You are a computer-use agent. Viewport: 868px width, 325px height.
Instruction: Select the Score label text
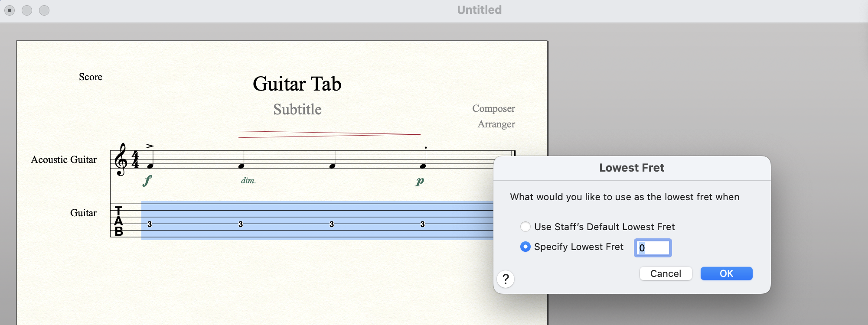(91, 77)
